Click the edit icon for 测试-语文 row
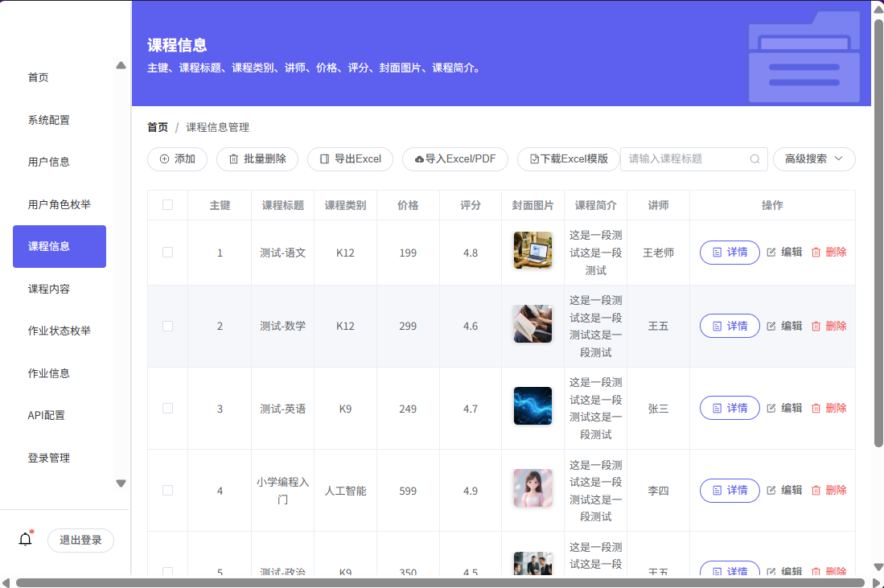The width and height of the screenshot is (884, 588). click(771, 253)
